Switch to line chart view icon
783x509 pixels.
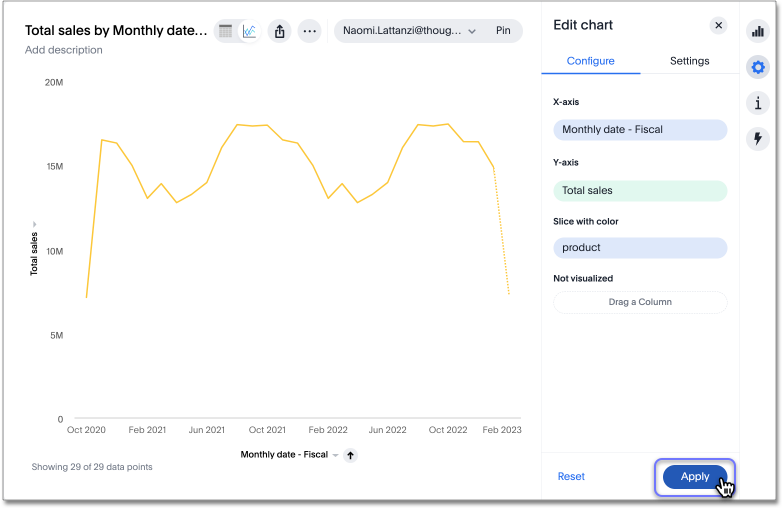(x=249, y=31)
